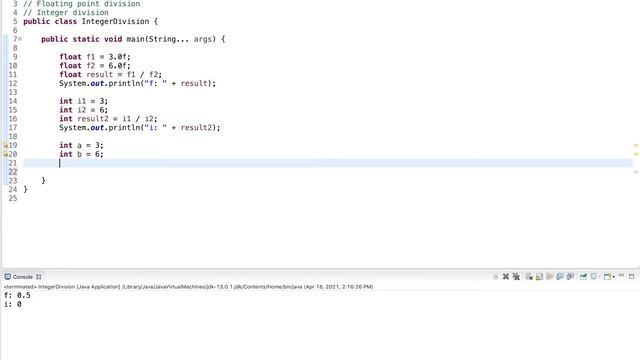Remove all terminated launches with double X icon
This screenshot has height=360, width=640.
click(x=516, y=277)
